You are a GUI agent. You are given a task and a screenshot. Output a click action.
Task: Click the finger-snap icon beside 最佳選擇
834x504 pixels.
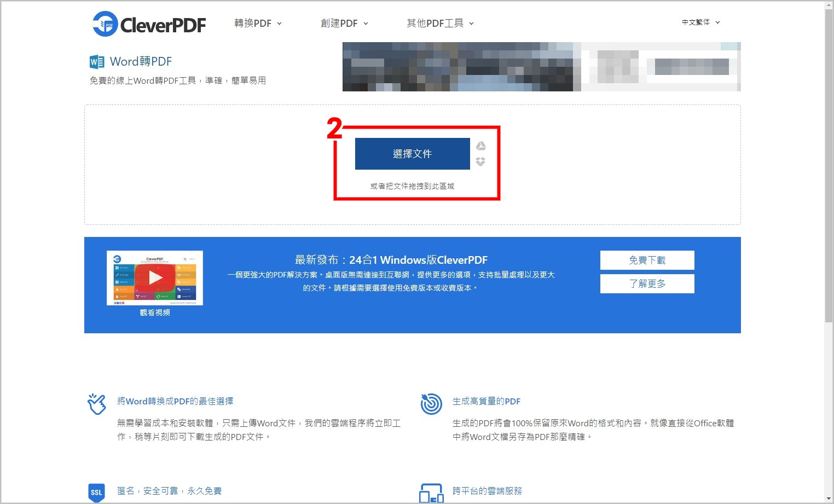click(x=97, y=404)
